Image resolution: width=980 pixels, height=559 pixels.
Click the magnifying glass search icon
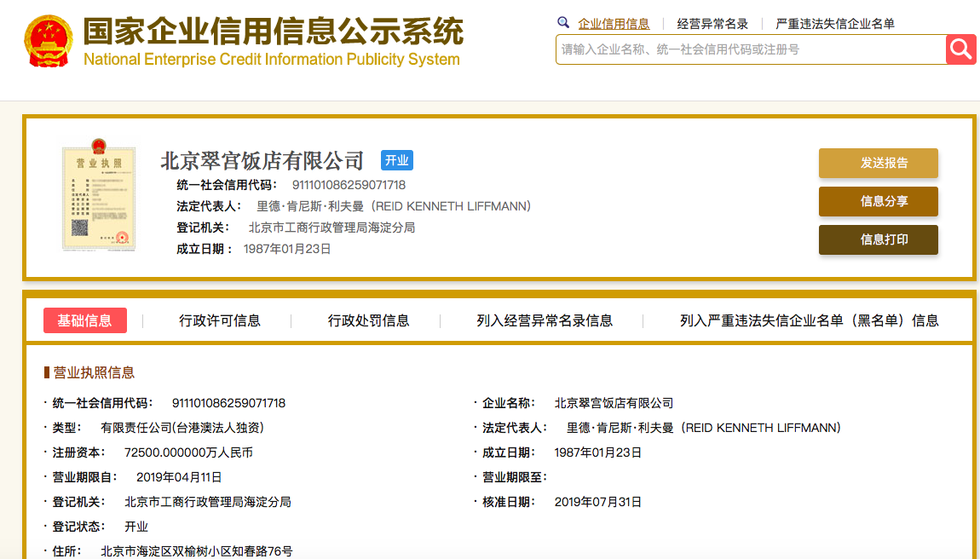click(960, 49)
